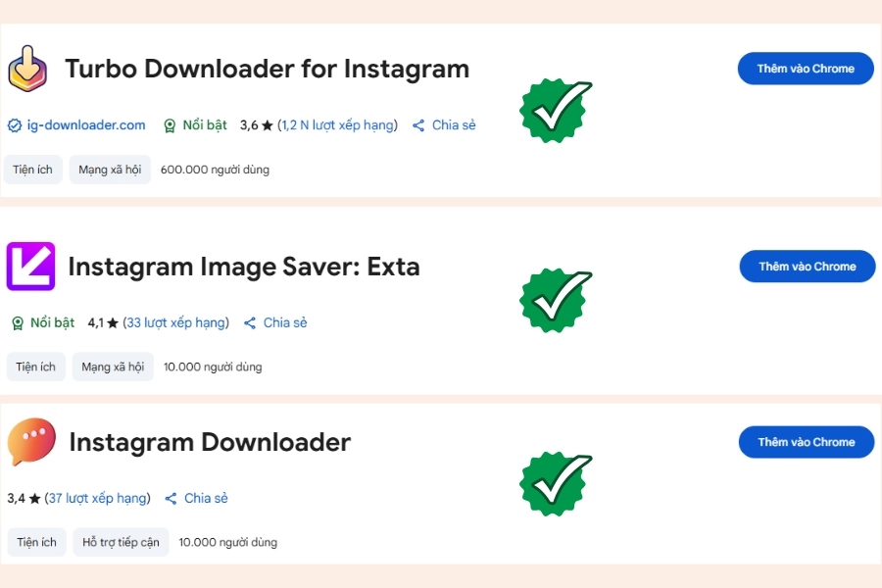Select Hỗ trợ tiếp cận category chip
The width and height of the screenshot is (882, 588).
pos(121,542)
